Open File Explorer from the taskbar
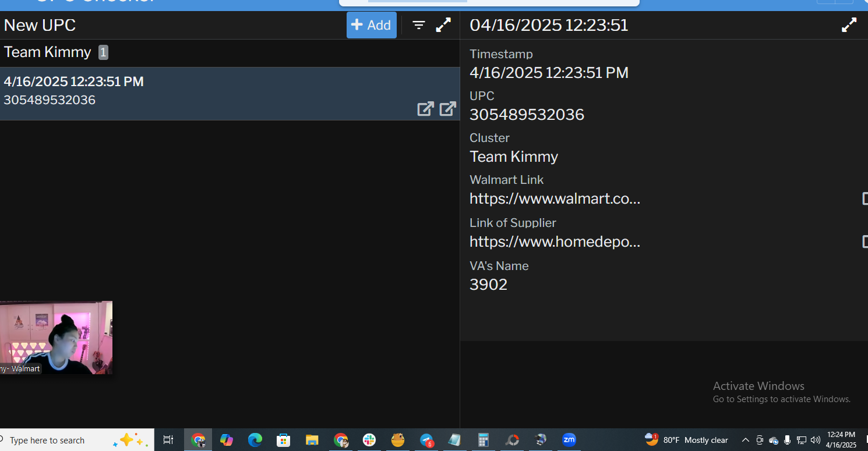Image resolution: width=868 pixels, height=451 pixels. (312, 440)
